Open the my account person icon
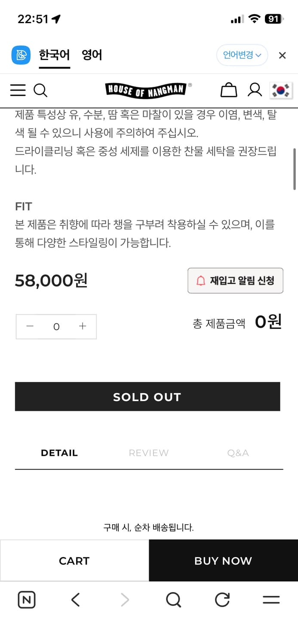 (255, 90)
